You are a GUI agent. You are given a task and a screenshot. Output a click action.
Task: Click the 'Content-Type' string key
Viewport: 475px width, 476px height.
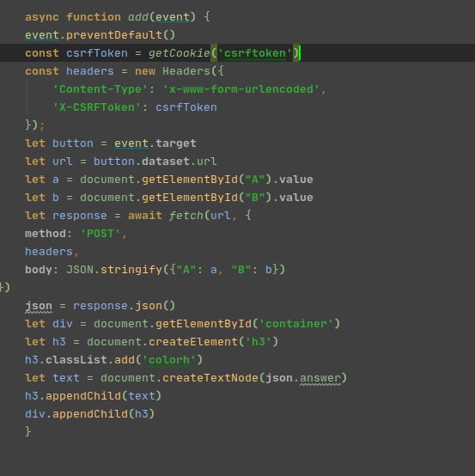click(x=100, y=89)
